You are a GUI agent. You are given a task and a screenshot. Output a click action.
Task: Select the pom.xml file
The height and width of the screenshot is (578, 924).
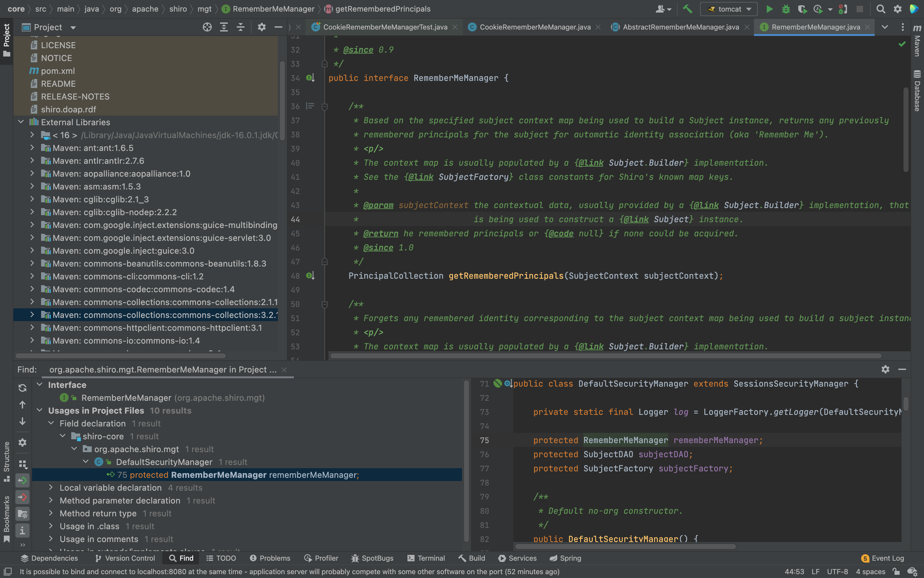tap(58, 71)
